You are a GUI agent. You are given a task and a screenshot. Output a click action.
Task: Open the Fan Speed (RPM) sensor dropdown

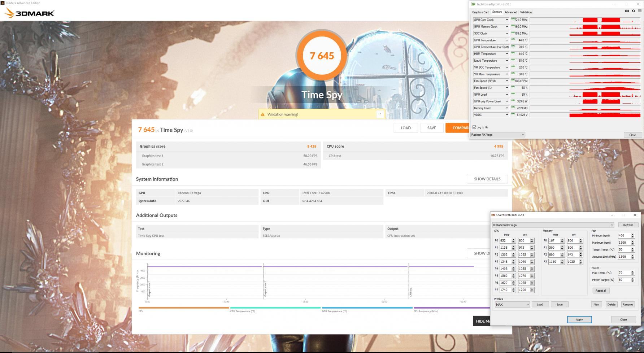click(x=507, y=81)
